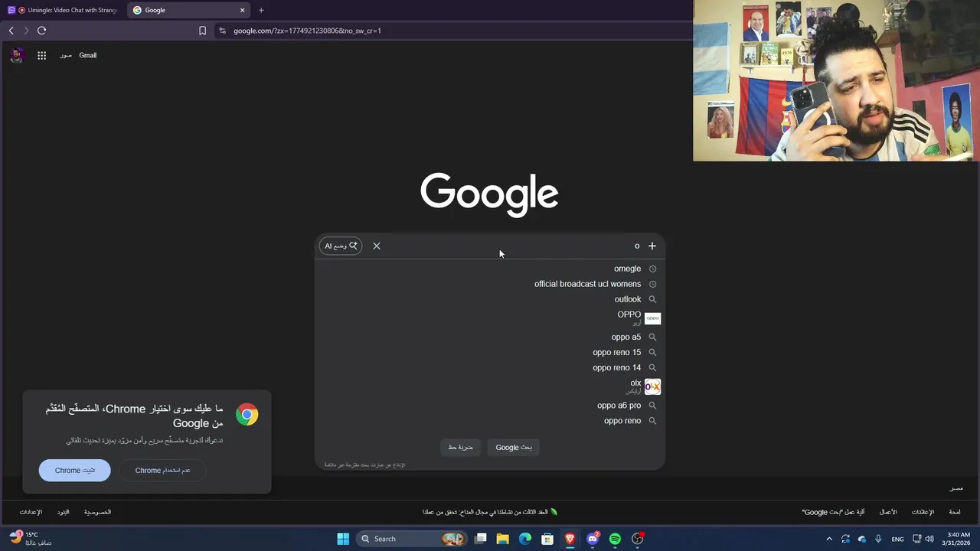Image resolution: width=980 pixels, height=551 pixels.
Task: Open the Privacy footer link
Action: point(97,512)
